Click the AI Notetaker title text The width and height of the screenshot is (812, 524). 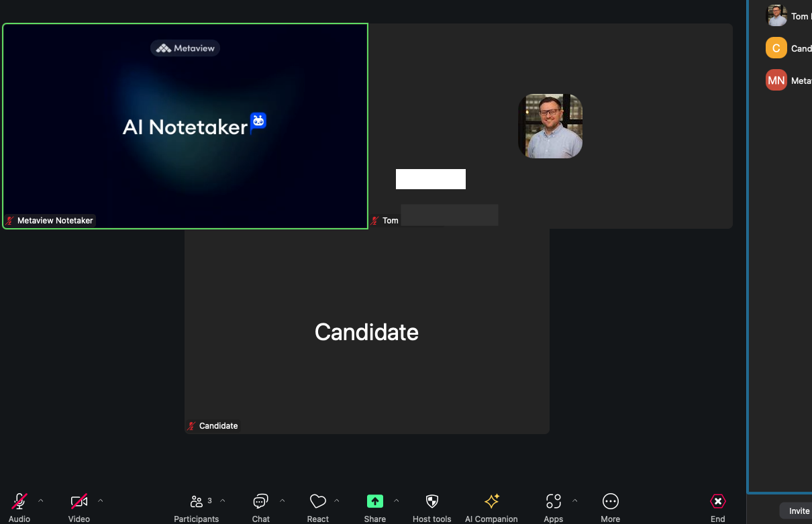click(x=185, y=127)
